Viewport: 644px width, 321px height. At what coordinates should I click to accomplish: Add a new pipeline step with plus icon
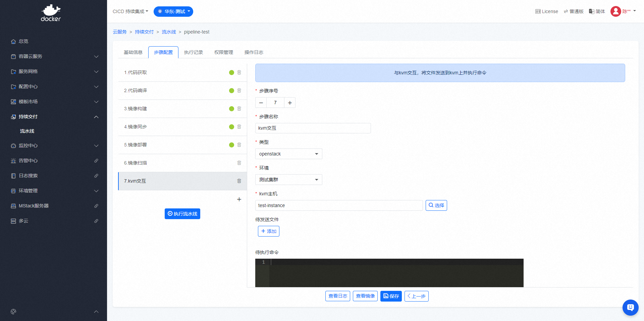[239, 199]
